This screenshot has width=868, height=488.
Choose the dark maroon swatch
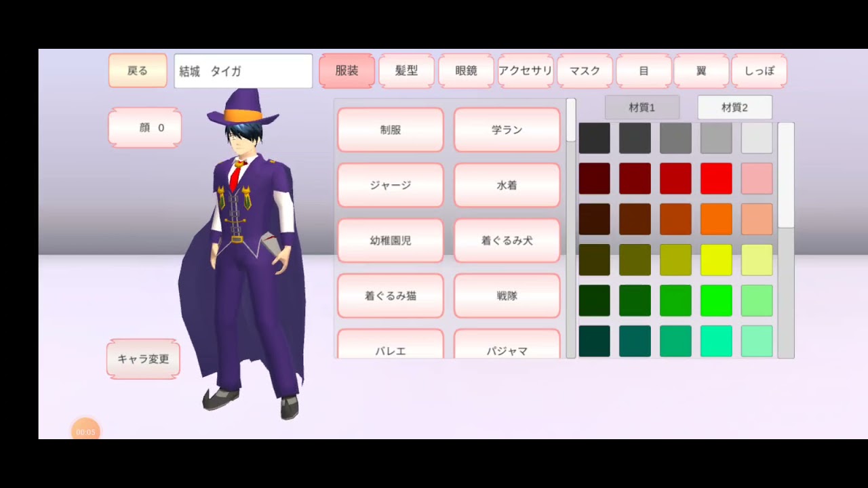point(594,178)
